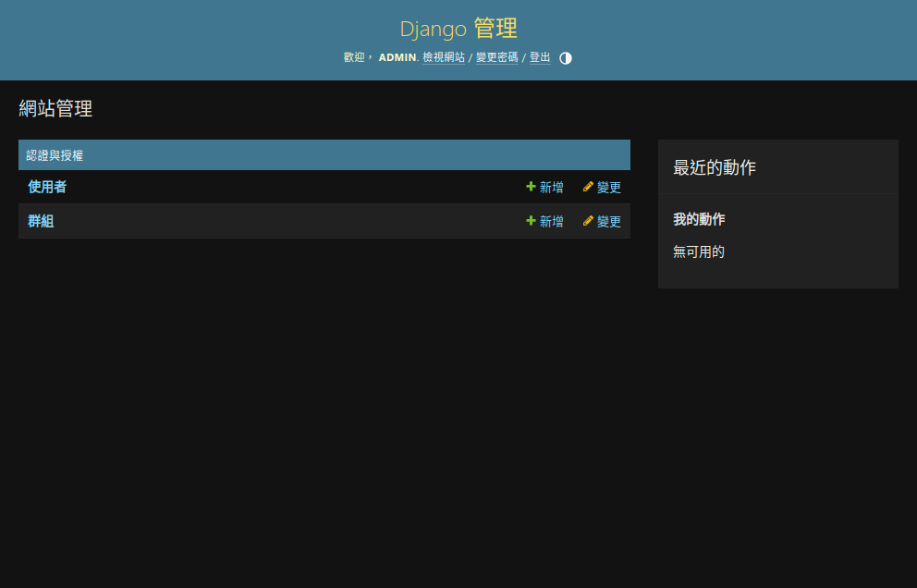Click the 我的動作 subheading
Image resolution: width=917 pixels, height=588 pixels.
[699, 219]
